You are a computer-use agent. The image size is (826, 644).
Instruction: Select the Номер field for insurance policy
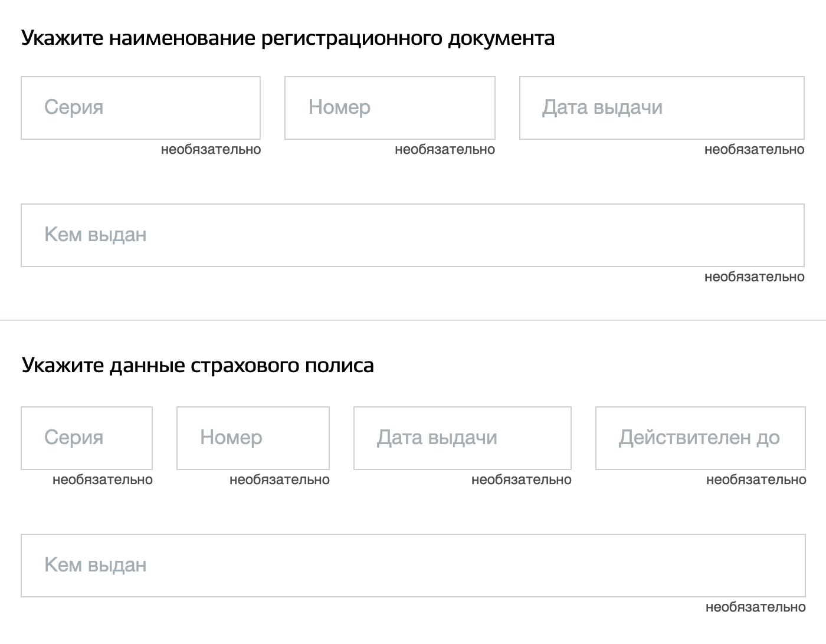coord(253,438)
